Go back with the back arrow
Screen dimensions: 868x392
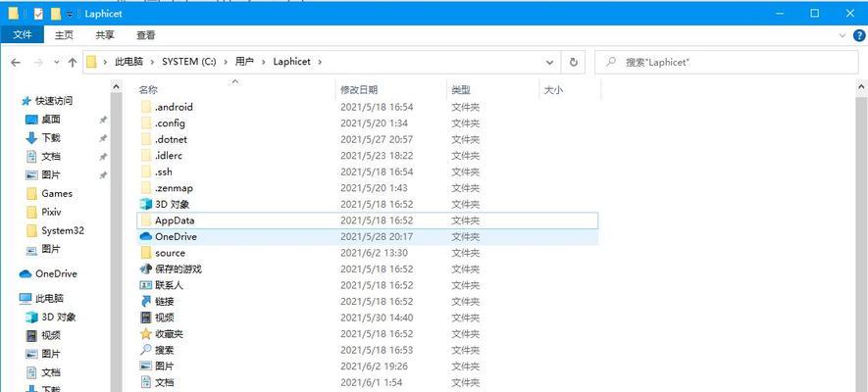pyautogui.click(x=16, y=63)
